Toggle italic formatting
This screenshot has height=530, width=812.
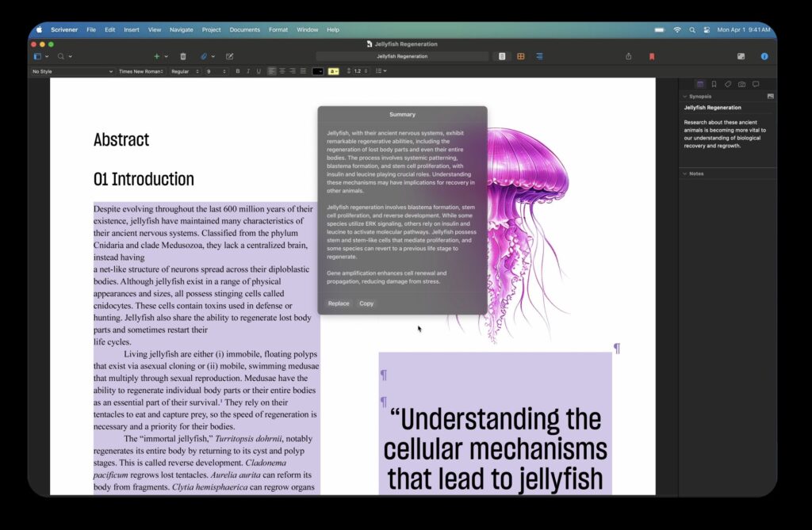(x=248, y=71)
